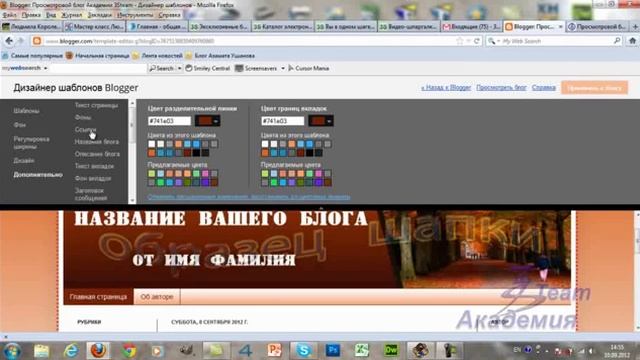
Task: Select Дополнительно in the designer sidebar
Action: tap(38, 175)
